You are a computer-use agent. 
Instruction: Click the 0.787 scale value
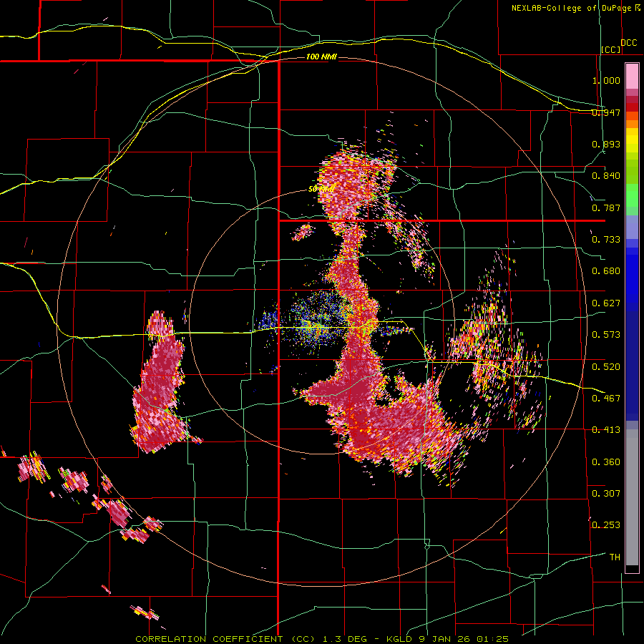[x=606, y=208]
